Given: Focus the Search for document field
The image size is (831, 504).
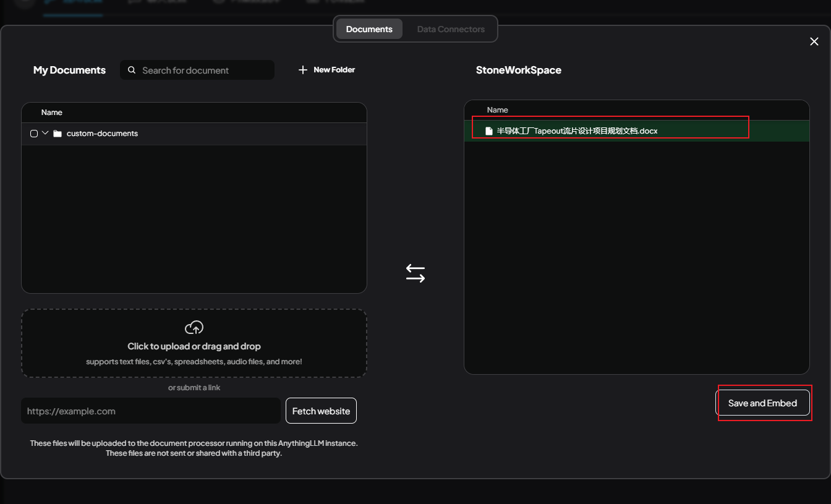Looking at the screenshot, I should coord(197,70).
